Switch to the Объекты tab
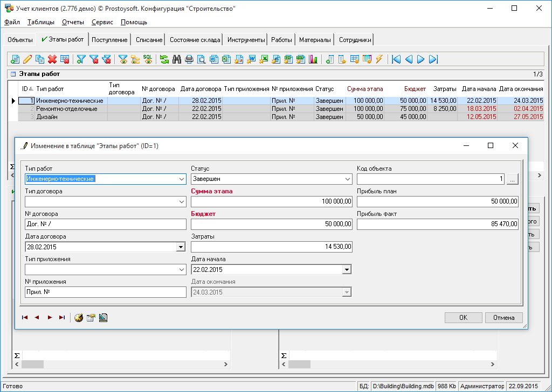This screenshot has width=552, height=392. click(20, 40)
